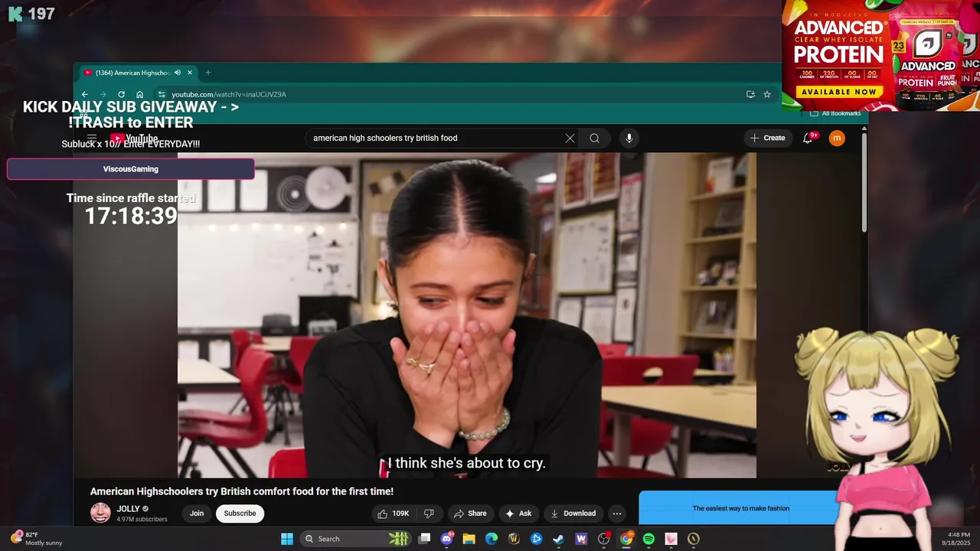
Task: Dislike the video
Action: [x=429, y=514]
